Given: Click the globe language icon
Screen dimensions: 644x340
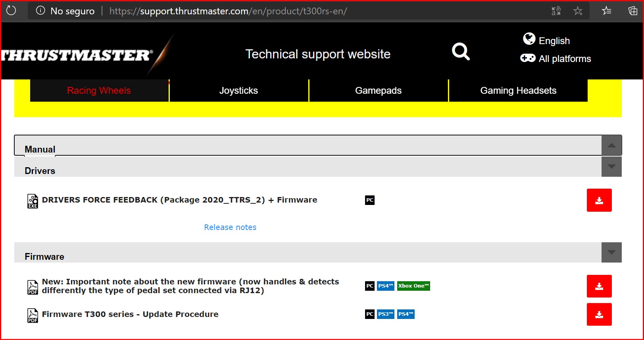Looking at the screenshot, I should pyautogui.click(x=529, y=39).
